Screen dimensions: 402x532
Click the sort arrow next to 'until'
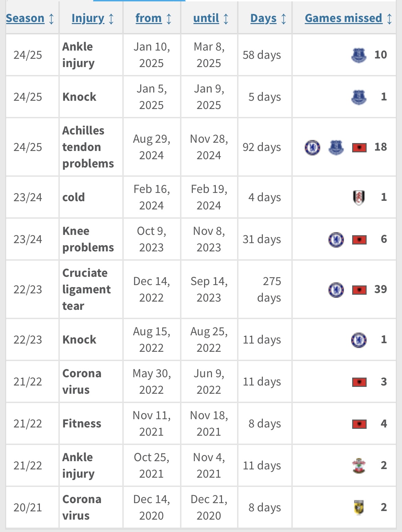(226, 19)
